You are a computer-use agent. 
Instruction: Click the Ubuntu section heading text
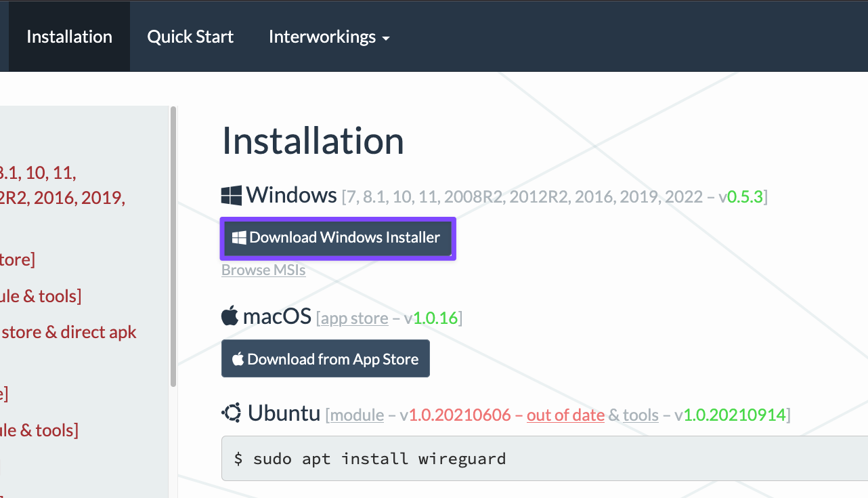284,412
